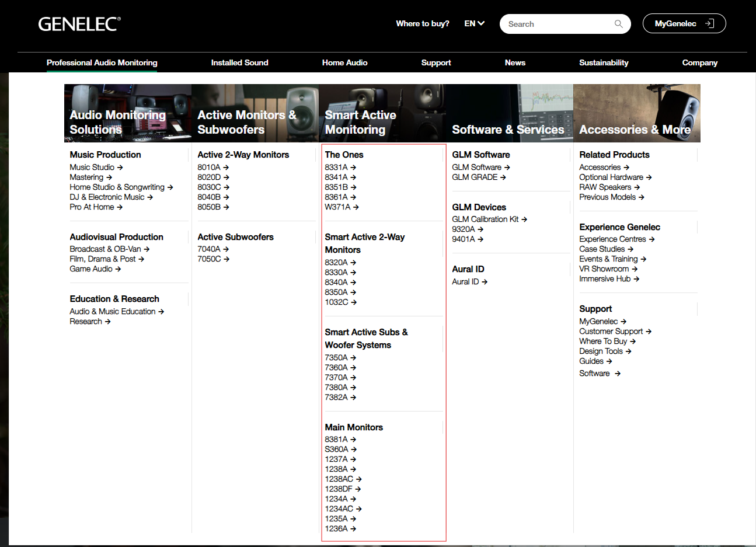
Task: Open Audio & Music Education link
Action: pyautogui.click(x=117, y=311)
